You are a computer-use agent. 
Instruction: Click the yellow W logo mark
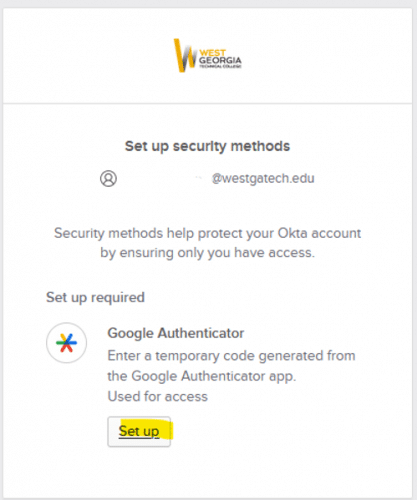(185, 55)
